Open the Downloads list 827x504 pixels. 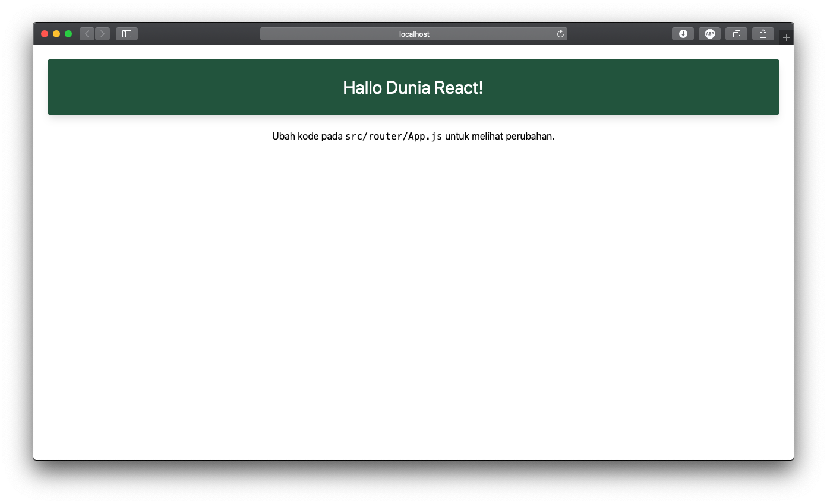(682, 34)
